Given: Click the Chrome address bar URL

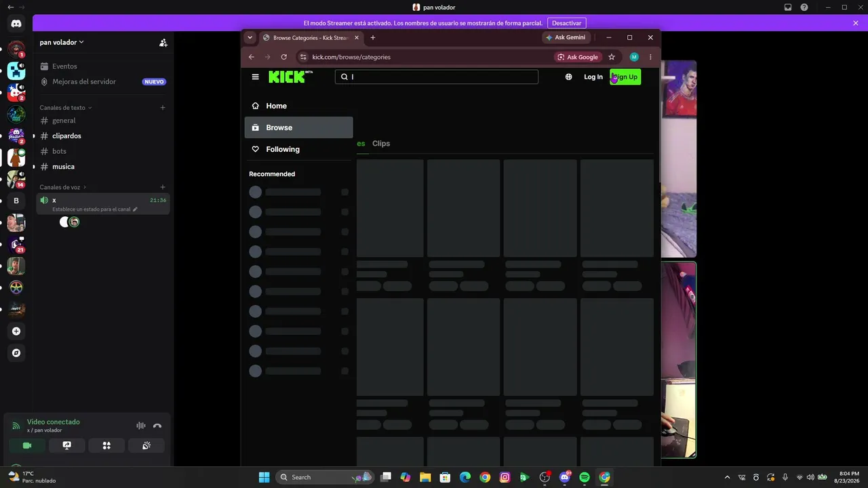Looking at the screenshot, I should click(351, 57).
